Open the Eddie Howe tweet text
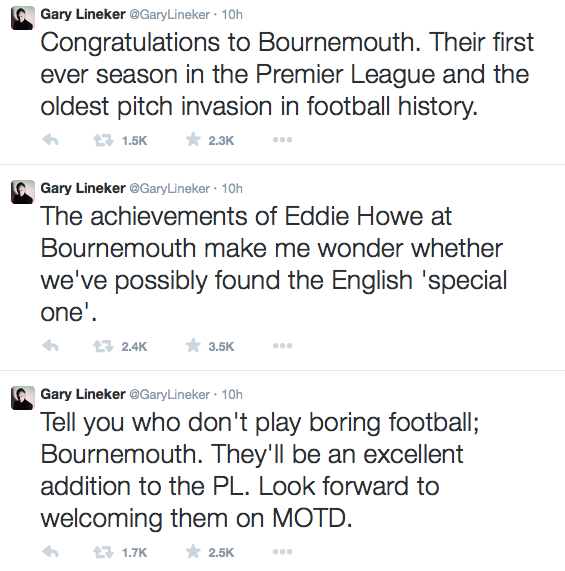565x571 pixels. click(273, 264)
